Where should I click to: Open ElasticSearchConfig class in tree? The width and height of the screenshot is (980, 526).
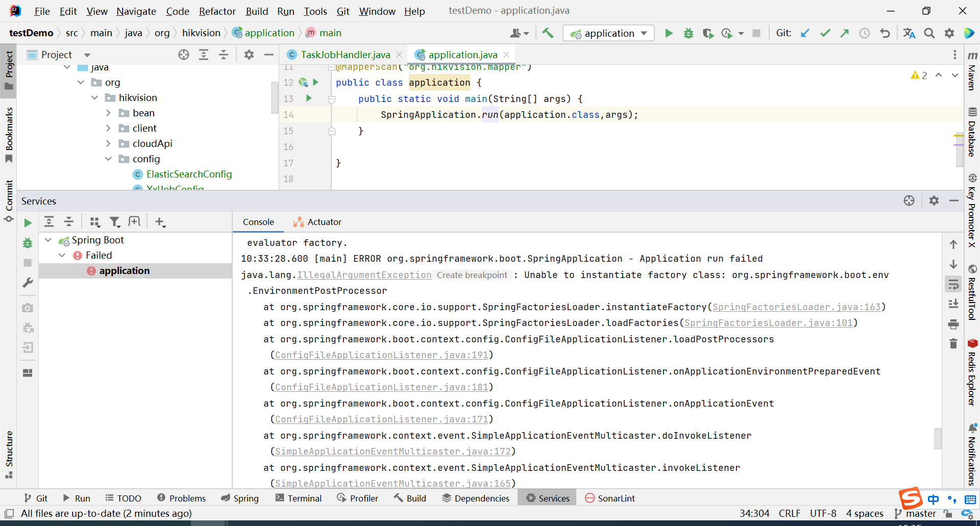189,174
